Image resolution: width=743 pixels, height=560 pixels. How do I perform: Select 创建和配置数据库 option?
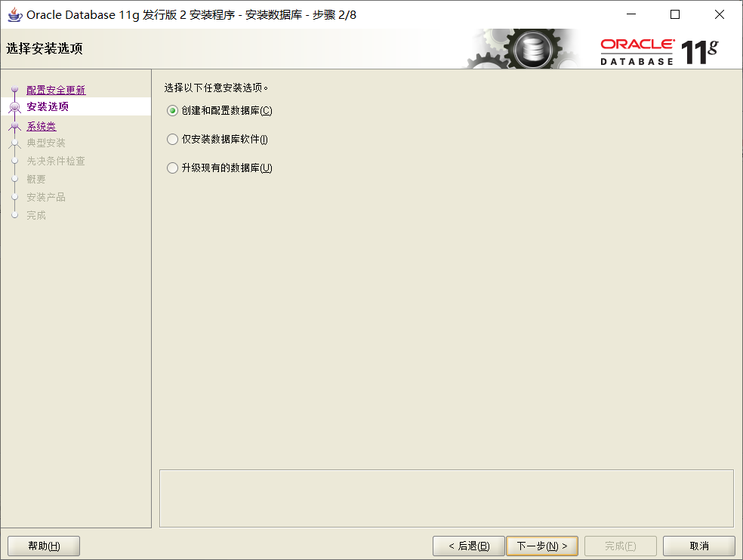[171, 110]
